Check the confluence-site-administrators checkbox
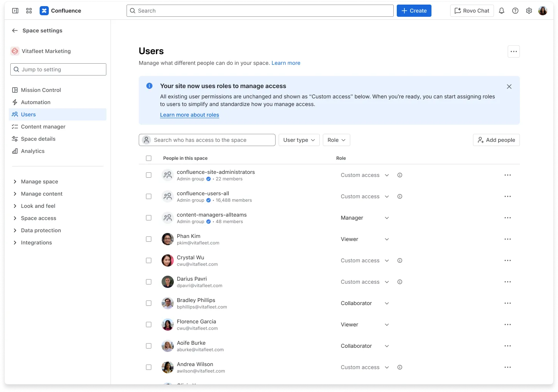This screenshot has width=558, height=392. 149,175
